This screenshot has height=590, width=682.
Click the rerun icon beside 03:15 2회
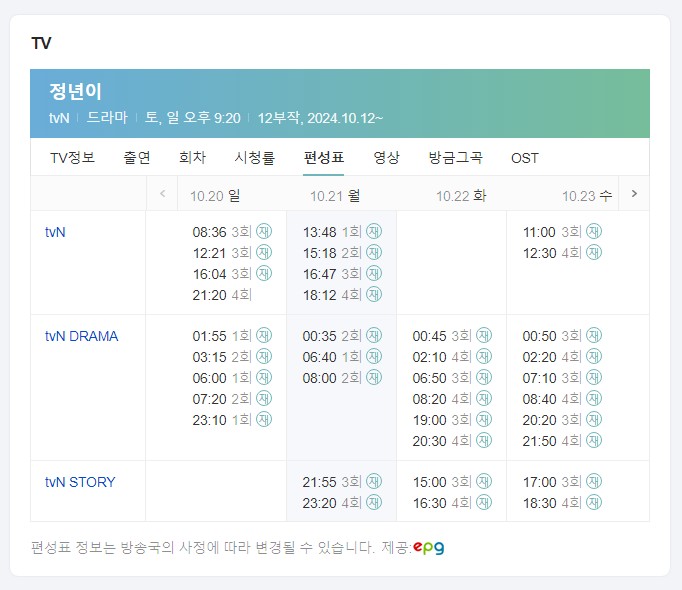(264, 356)
